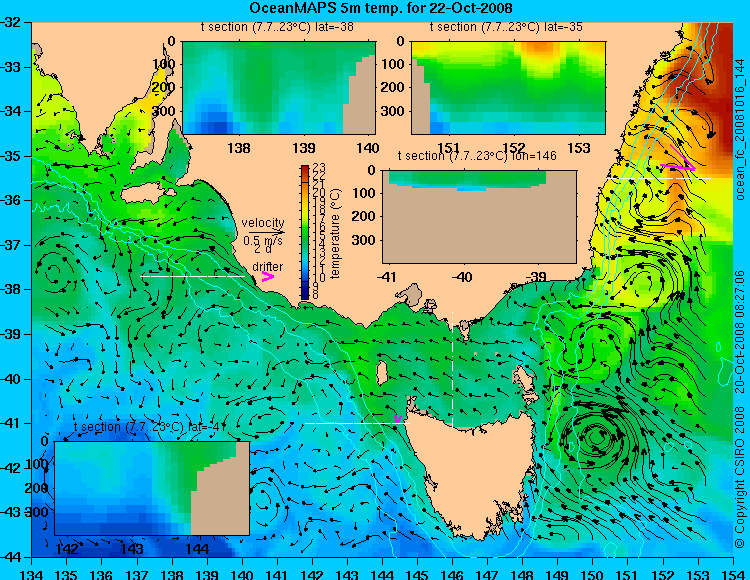750x580 pixels.
Task: Select the "temperature (°C)" color bar label
Action: coord(335,233)
